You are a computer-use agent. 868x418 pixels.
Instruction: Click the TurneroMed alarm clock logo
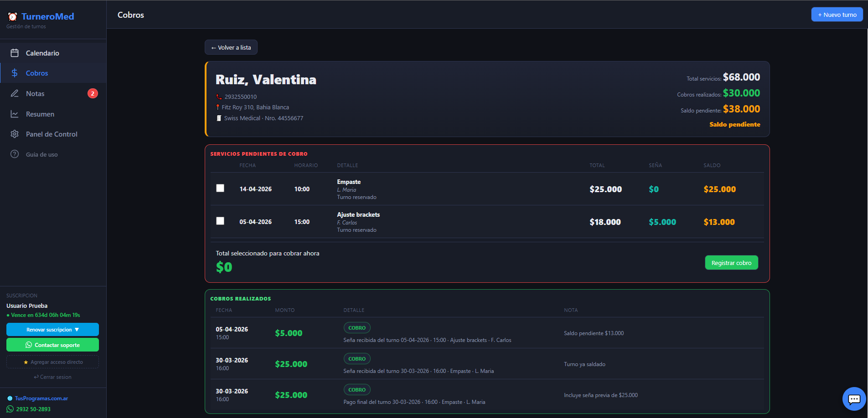coord(12,17)
